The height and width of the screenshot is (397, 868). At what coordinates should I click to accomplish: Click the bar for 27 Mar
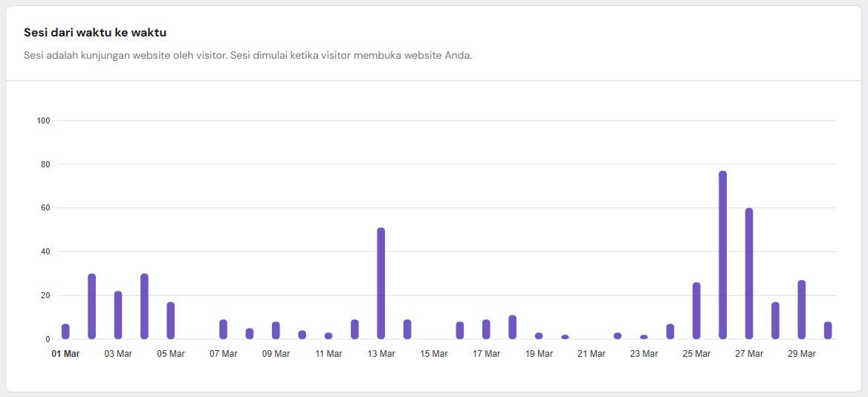click(749, 274)
